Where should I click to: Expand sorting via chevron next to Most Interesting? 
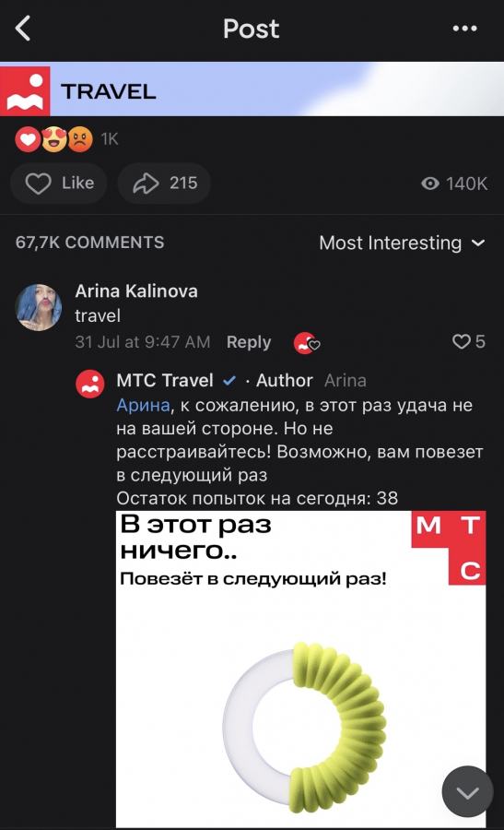coord(478,243)
